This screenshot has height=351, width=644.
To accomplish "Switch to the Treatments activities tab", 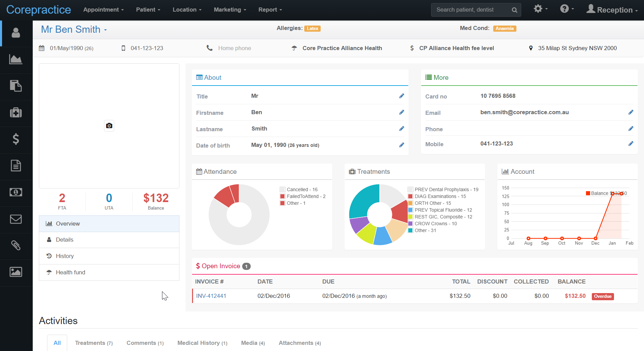I will 93,343.
